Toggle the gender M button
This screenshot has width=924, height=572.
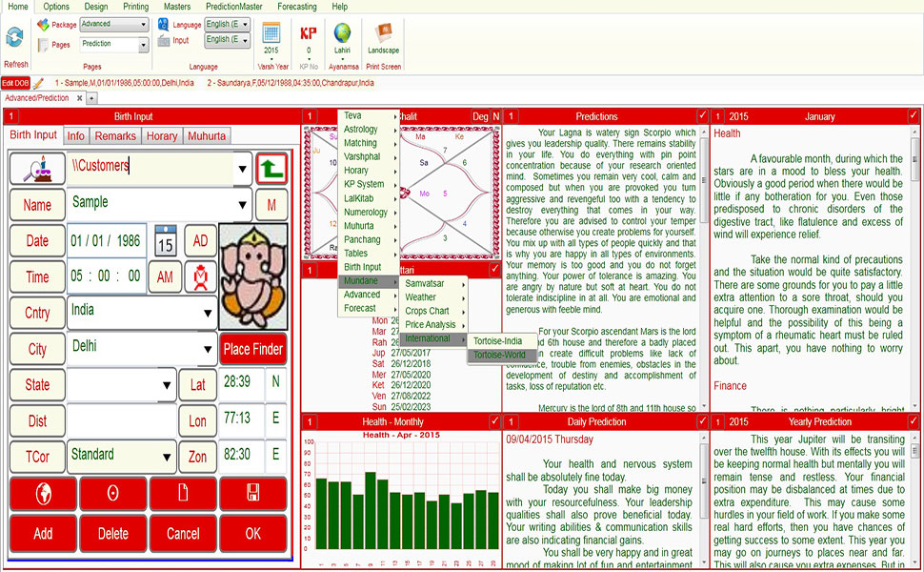pyautogui.click(x=271, y=205)
